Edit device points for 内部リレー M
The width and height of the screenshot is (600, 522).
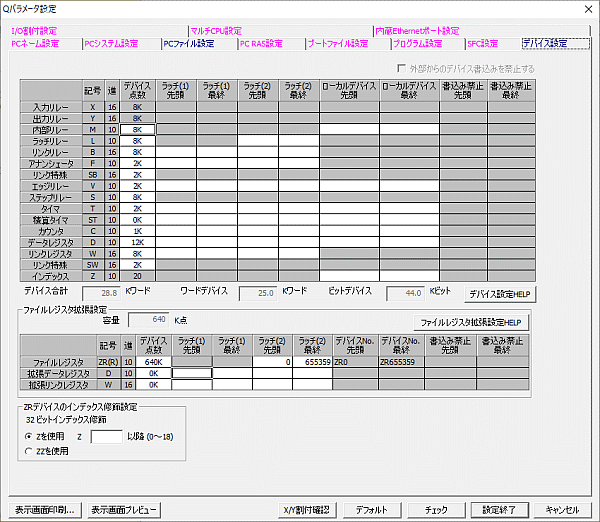coord(138,130)
